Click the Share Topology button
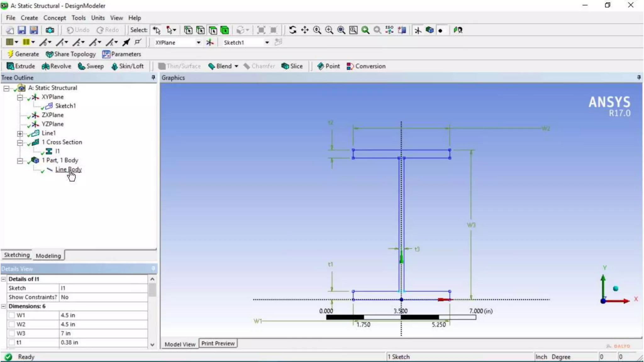 coord(71,54)
